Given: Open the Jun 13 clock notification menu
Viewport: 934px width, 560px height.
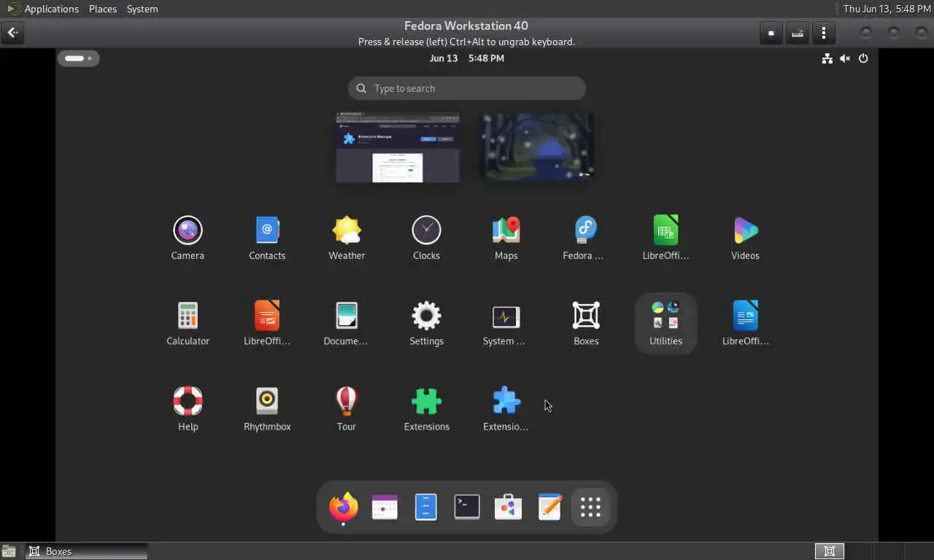Looking at the screenshot, I should (x=466, y=58).
